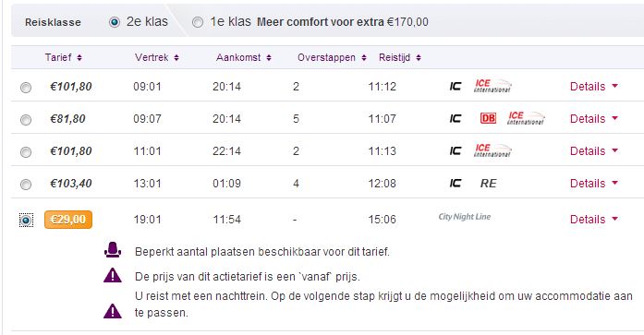
Task: Select the €81,80 fare radio button
Action: tap(26, 119)
